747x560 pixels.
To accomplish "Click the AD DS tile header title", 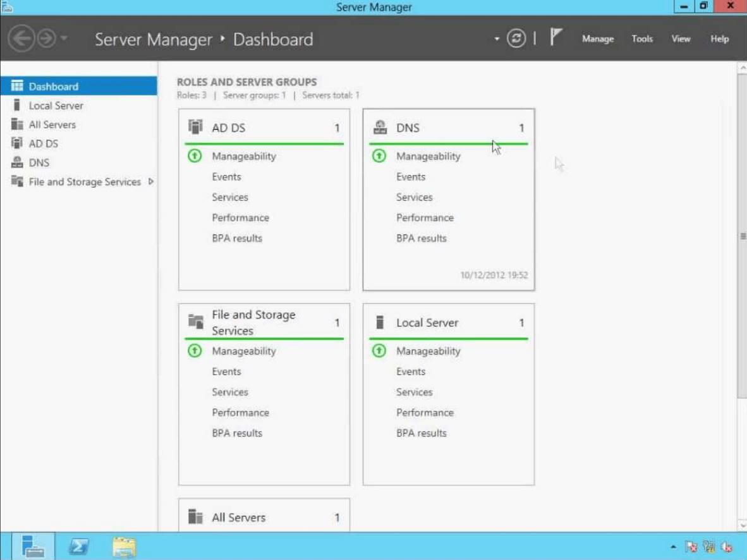I will [228, 128].
